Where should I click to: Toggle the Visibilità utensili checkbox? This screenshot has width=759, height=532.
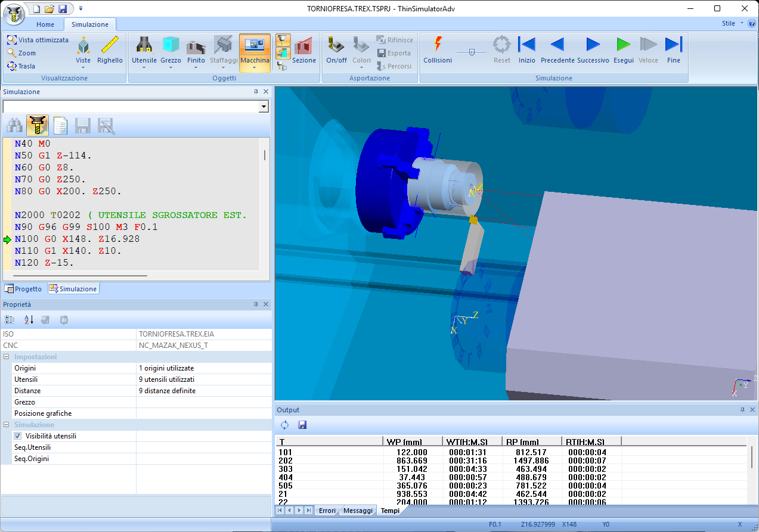(17, 436)
